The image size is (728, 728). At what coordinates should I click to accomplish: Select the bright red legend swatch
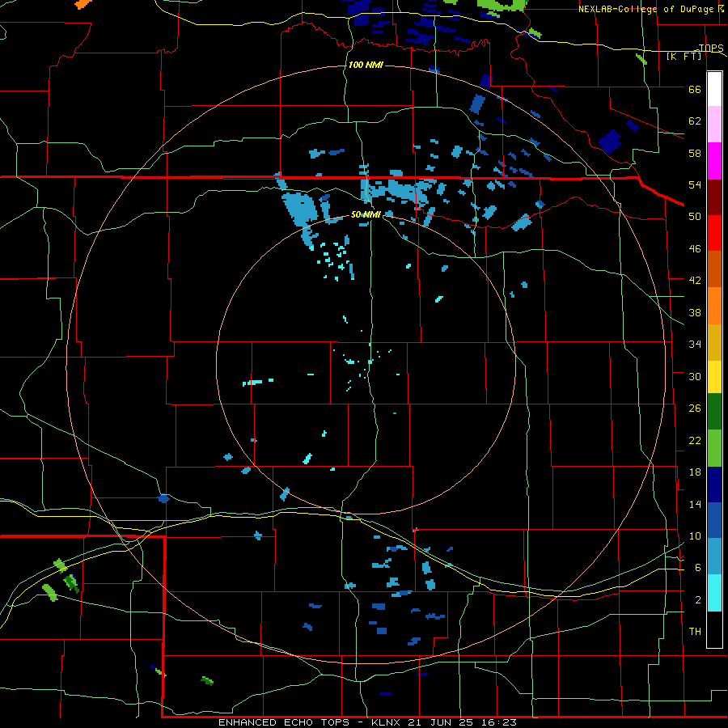coord(714,233)
